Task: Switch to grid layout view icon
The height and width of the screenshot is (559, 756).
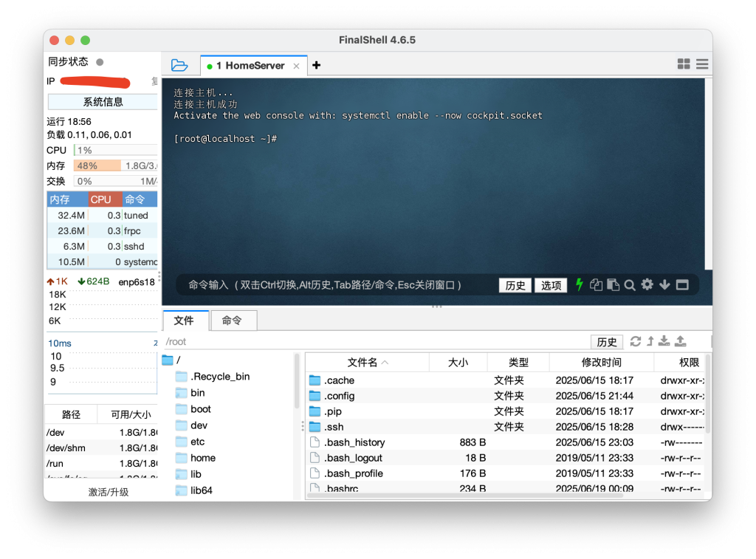Action: coord(684,65)
